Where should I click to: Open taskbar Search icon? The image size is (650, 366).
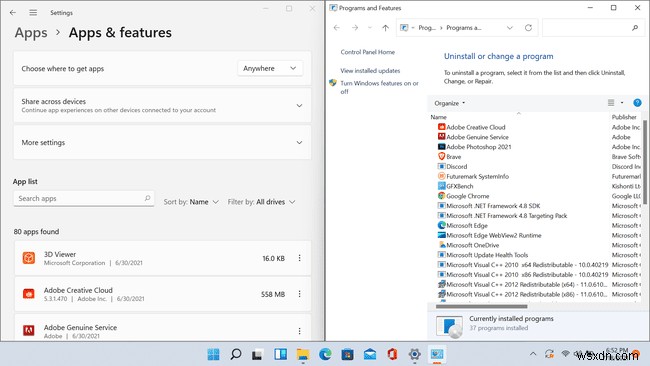point(236,354)
